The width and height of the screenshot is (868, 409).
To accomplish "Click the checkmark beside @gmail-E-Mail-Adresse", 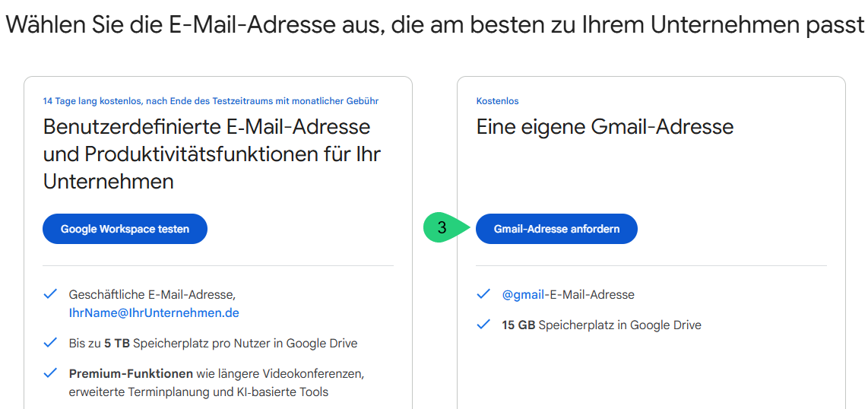I will point(484,294).
